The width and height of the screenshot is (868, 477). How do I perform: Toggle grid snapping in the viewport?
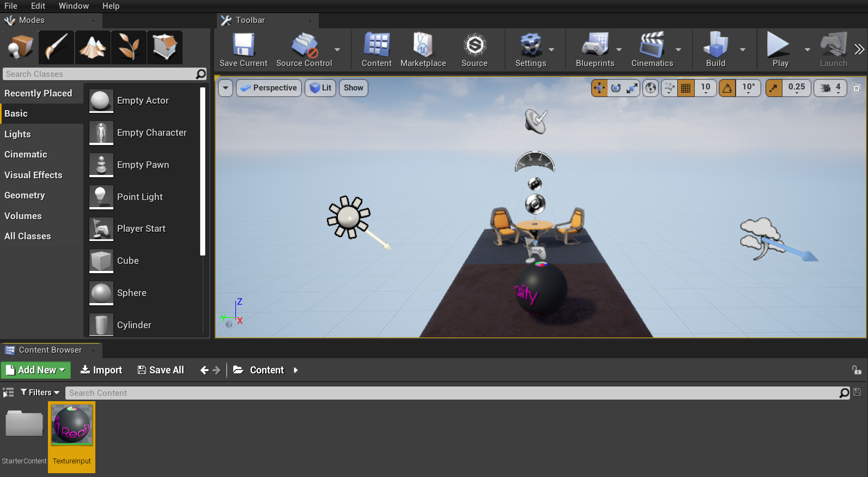pos(686,88)
